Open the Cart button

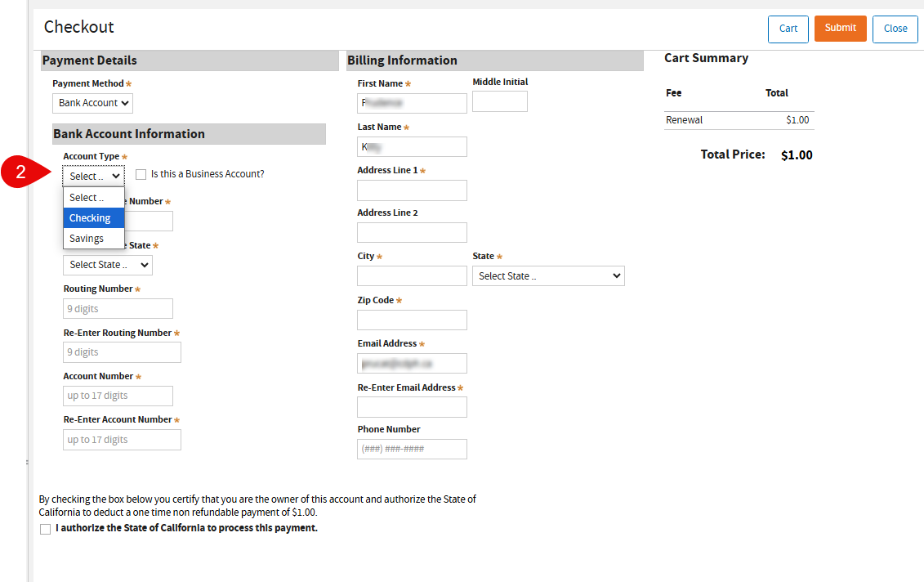tap(788, 29)
